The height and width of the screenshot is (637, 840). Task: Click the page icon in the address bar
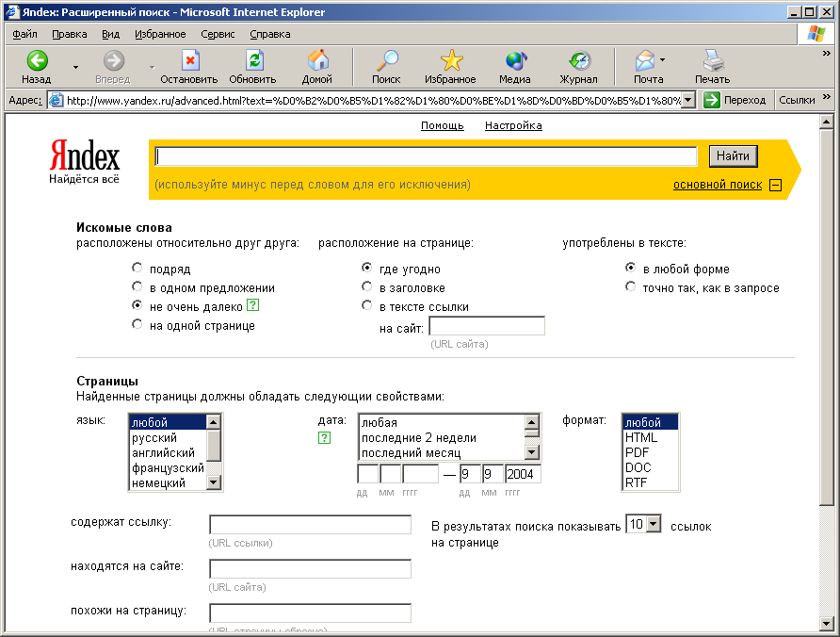(x=56, y=100)
